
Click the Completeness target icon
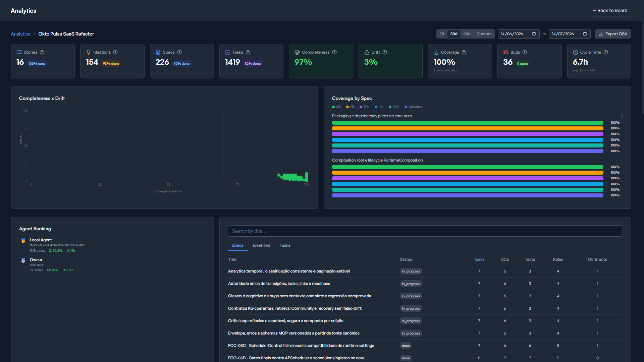[x=297, y=52]
